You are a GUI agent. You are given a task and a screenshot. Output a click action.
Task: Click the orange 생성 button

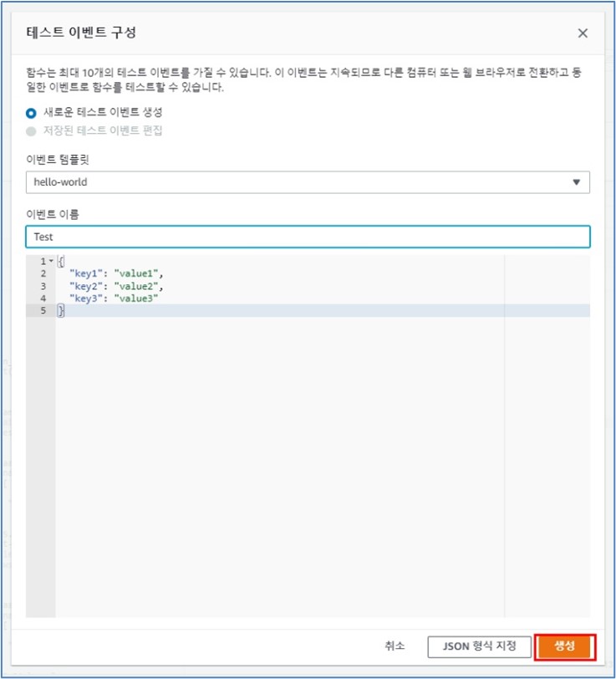point(564,646)
